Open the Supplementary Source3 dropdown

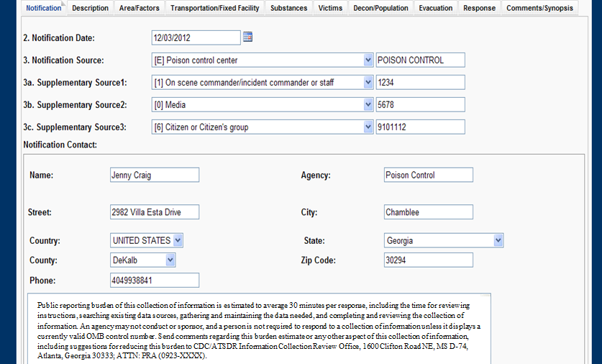coord(368,127)
